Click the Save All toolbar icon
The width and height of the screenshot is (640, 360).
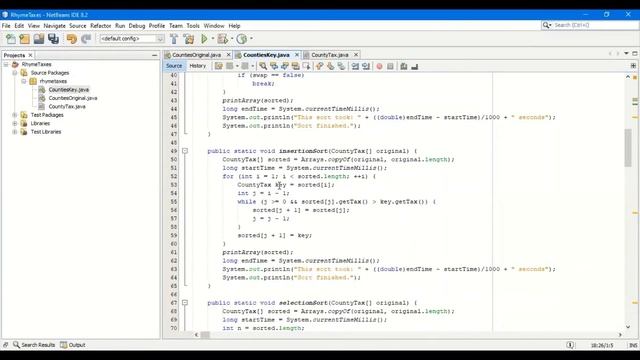point(53,39)
